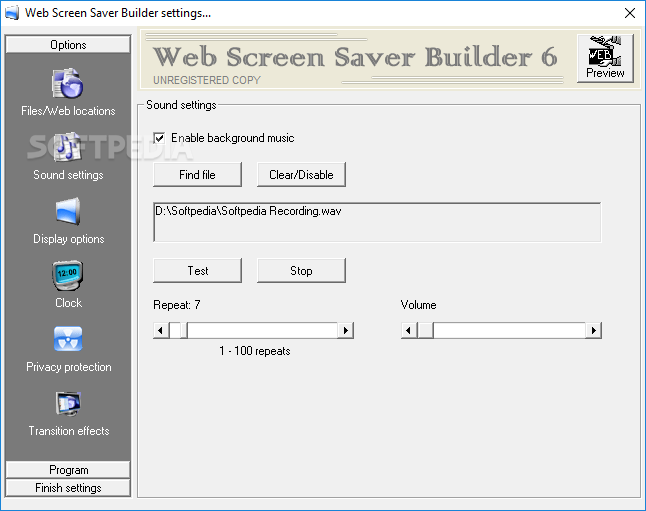The image size is (646, 511).
Task: Select the Sound settings music icon
Action: [x=68, y=146]
